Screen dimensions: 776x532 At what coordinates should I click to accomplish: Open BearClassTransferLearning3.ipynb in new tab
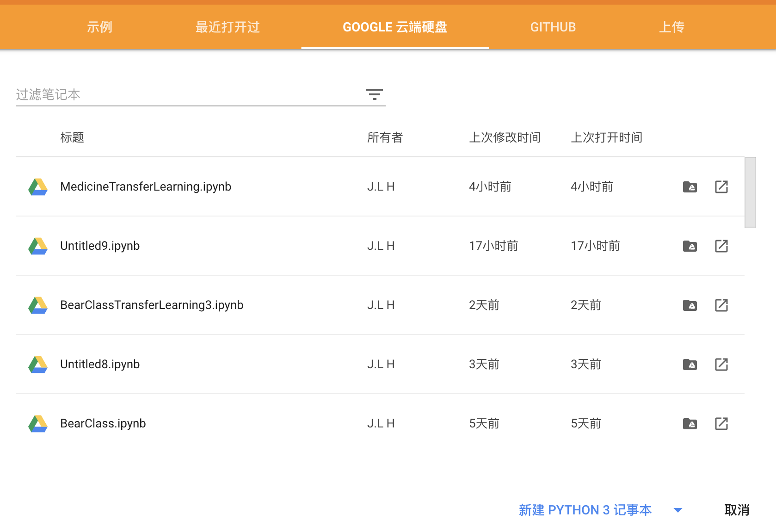[x=721, y=305]
